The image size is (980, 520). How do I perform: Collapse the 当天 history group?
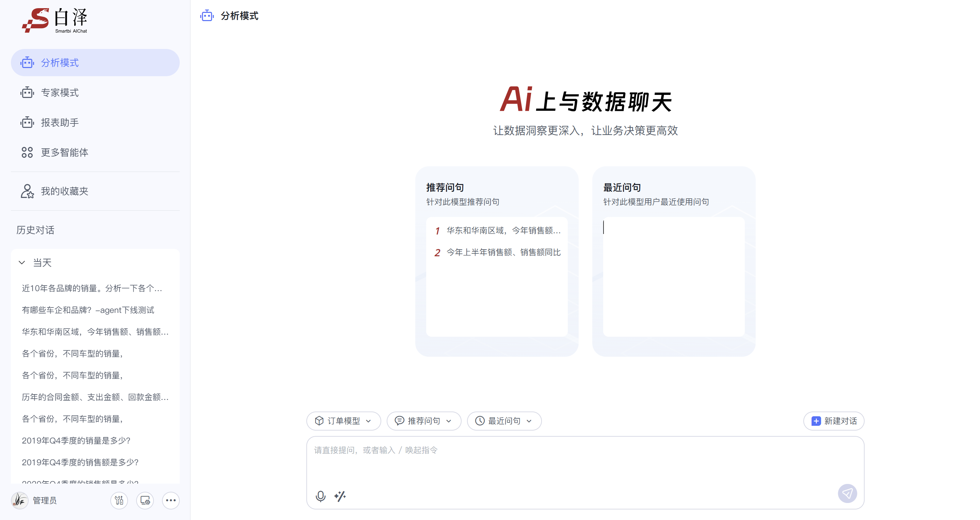coord(22,263)
